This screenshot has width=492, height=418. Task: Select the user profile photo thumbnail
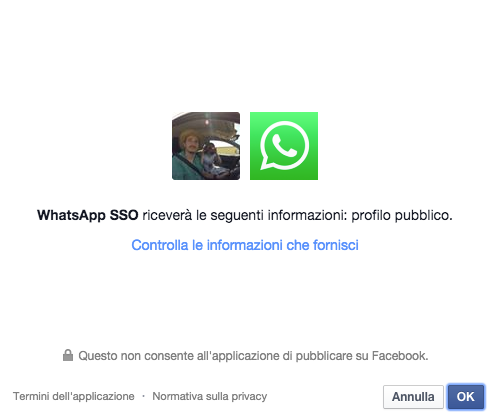pos(206,146)
